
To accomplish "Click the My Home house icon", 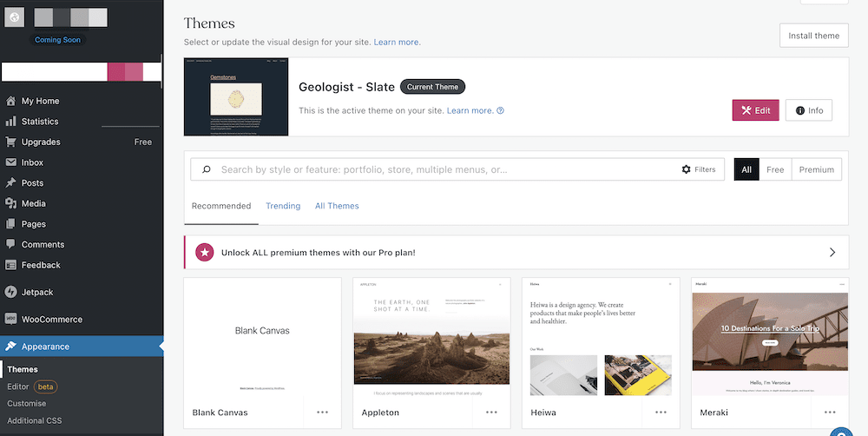I will pos(10,101).
